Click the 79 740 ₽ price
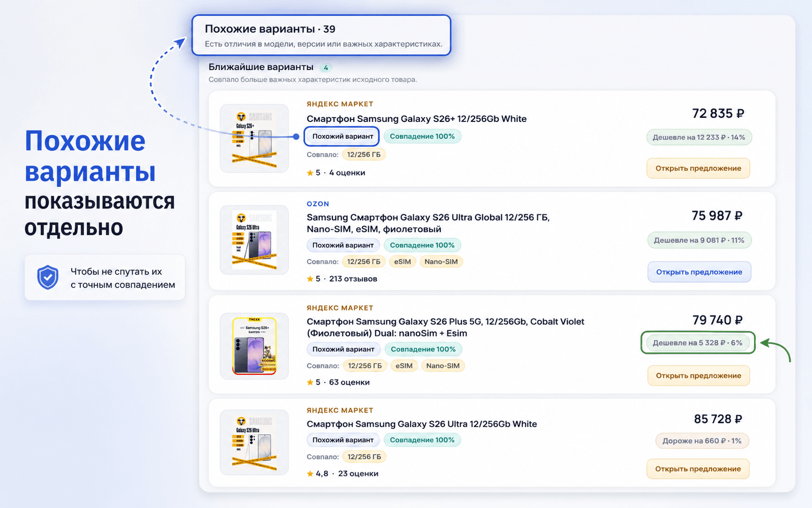812x508 pixels. pos(717,320)
